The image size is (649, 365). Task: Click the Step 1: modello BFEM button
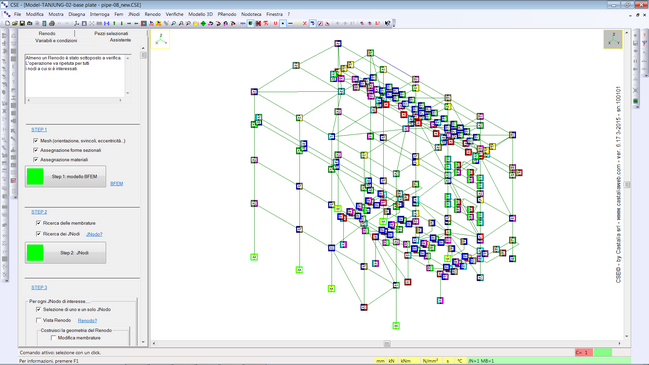pyautogui.click(x=65, y=176)
